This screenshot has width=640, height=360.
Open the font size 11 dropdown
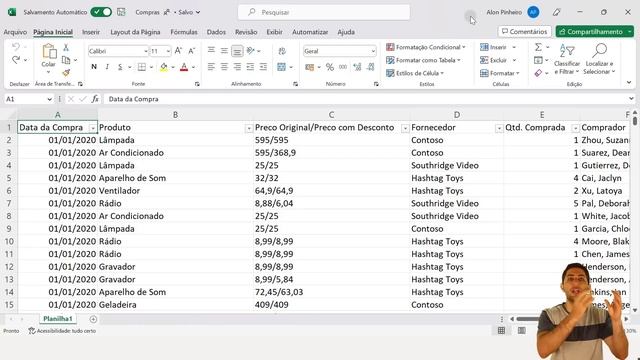click(x=168, y=51)
